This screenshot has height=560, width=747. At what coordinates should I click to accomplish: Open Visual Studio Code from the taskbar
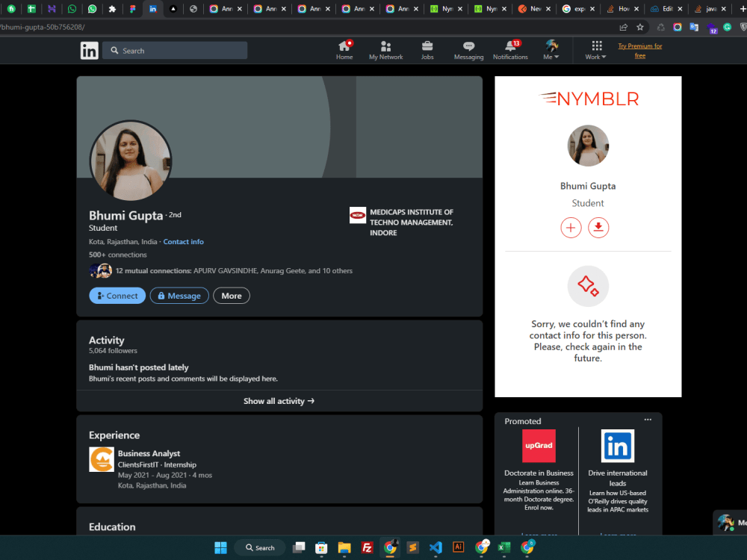[x=436, y=547]
